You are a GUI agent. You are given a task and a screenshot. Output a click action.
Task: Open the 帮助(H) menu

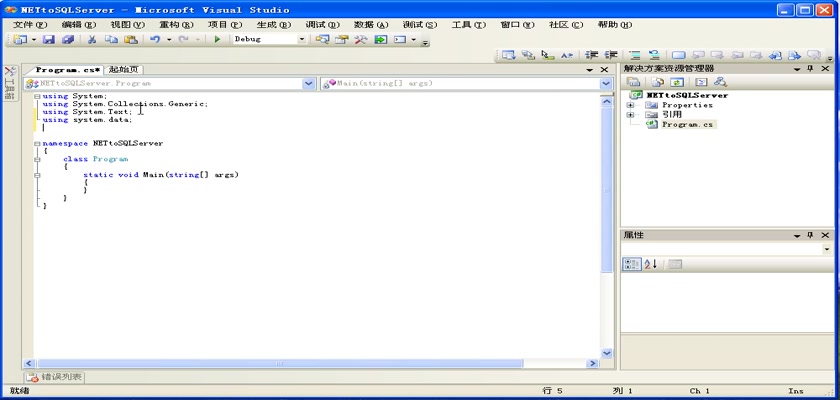click(614, 25)
